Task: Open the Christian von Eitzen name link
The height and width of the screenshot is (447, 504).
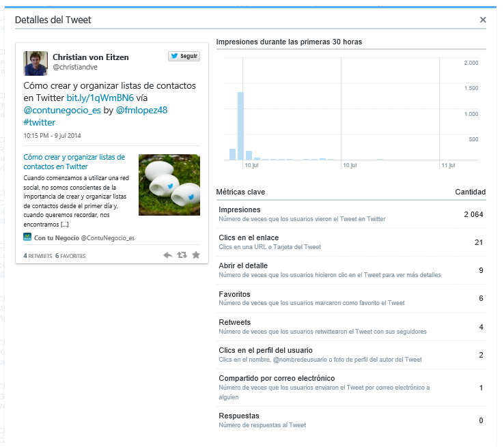Action: coord(91,57)
